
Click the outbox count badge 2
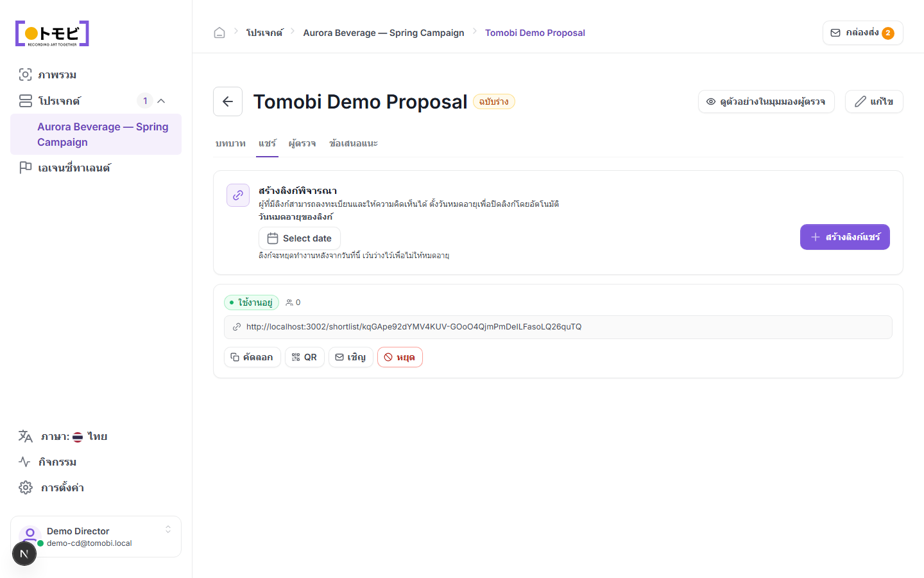[x=888, y=33]
